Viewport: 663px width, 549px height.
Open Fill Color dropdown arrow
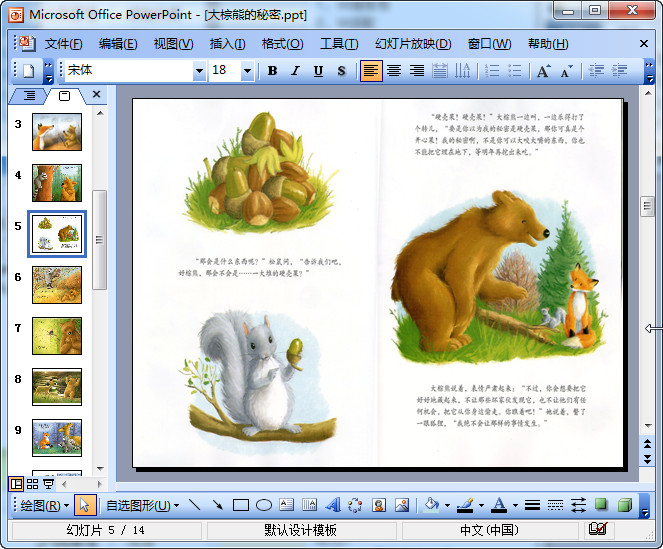pos(447,505)
